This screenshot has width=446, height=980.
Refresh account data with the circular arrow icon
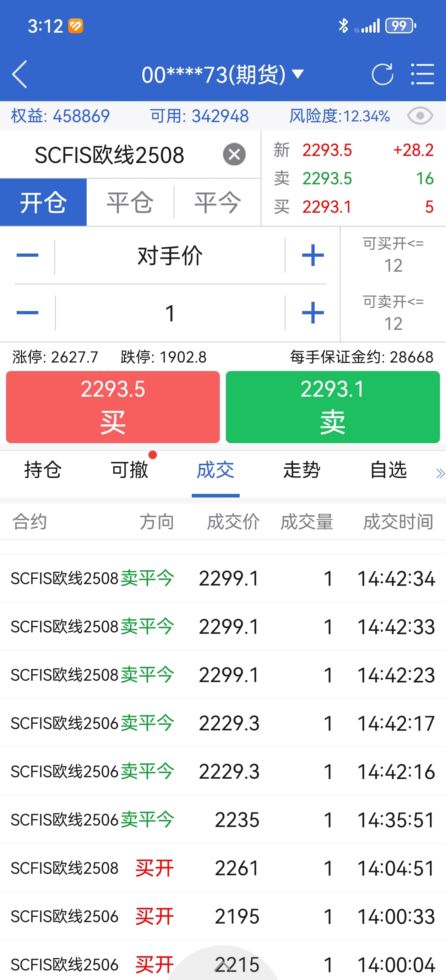pos(382,74)
